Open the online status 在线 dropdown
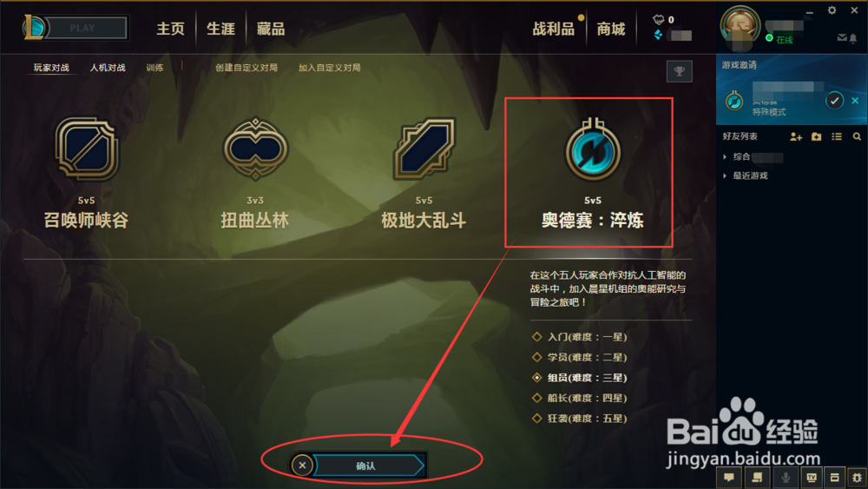 pyautogui.click(x=779, y=39)
